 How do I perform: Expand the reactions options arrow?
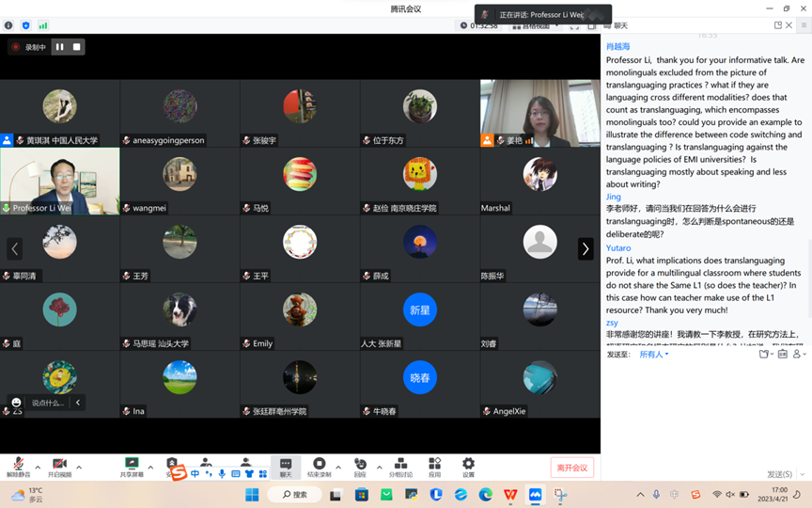coord(379,467)
